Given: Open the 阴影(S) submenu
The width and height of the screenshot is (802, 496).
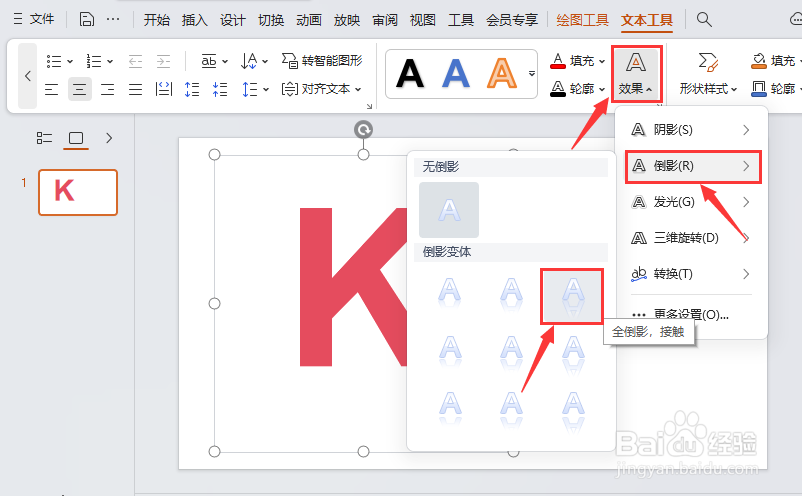Looking at the screenshot, I should coord(691,130).
